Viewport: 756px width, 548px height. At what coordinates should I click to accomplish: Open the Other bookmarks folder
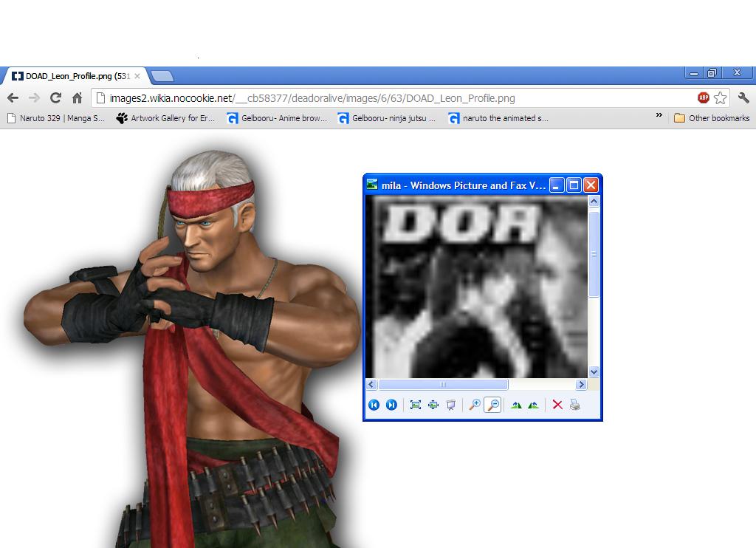pyautogui.click(x=712, y=118)
